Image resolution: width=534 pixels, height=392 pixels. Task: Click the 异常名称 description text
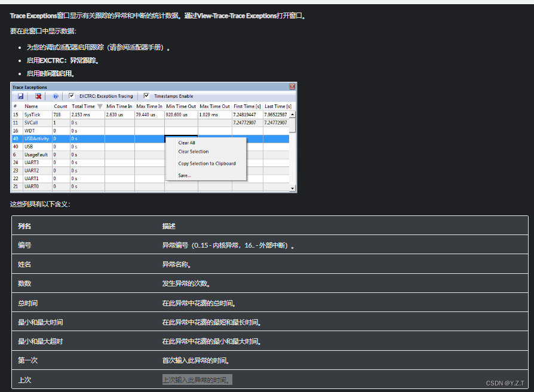click(x=176, y=264)
